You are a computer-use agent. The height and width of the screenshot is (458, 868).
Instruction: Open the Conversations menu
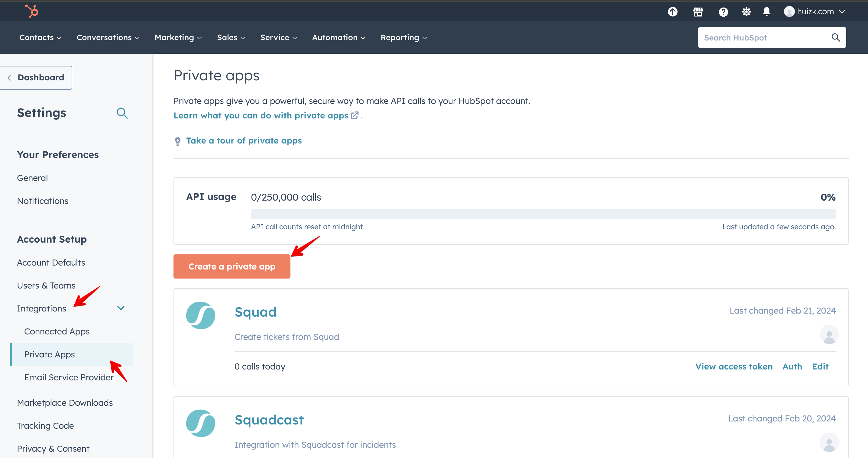click(x=108, y=37)
